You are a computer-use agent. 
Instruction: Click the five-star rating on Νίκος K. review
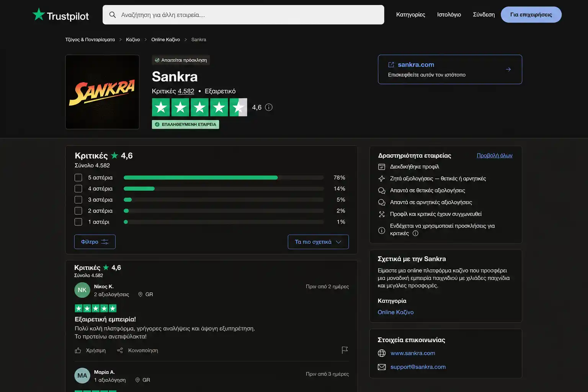[96, 308]
